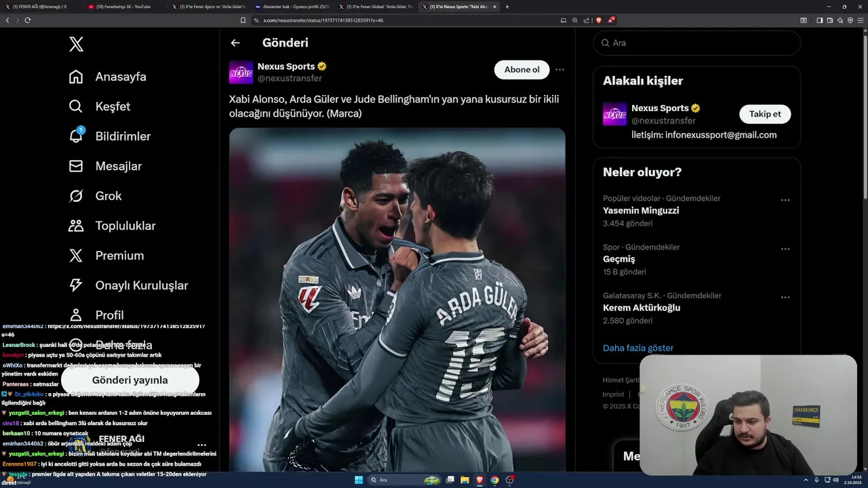Image resolution: width=868 pixels, height=488 pixels.
Task: Toggle the browser sidebar panel
Action: [x=819, y=20]
